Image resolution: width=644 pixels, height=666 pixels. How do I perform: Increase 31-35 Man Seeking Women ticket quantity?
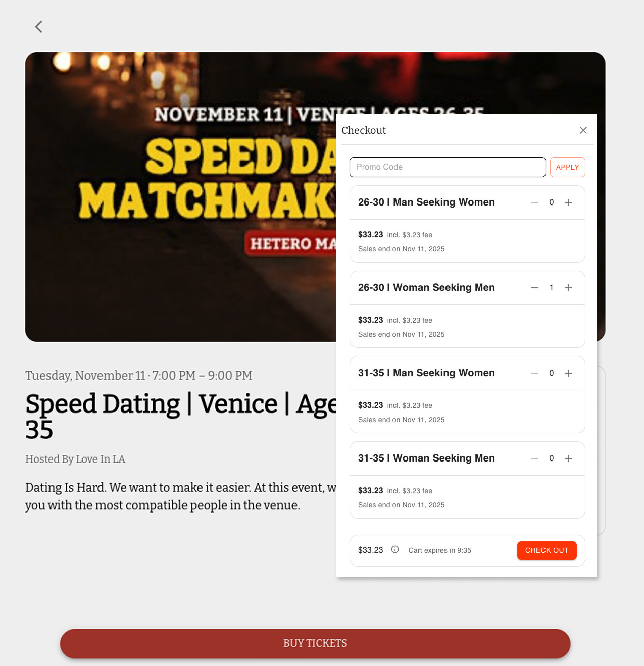pyautogui.click(x=568, y=373)
